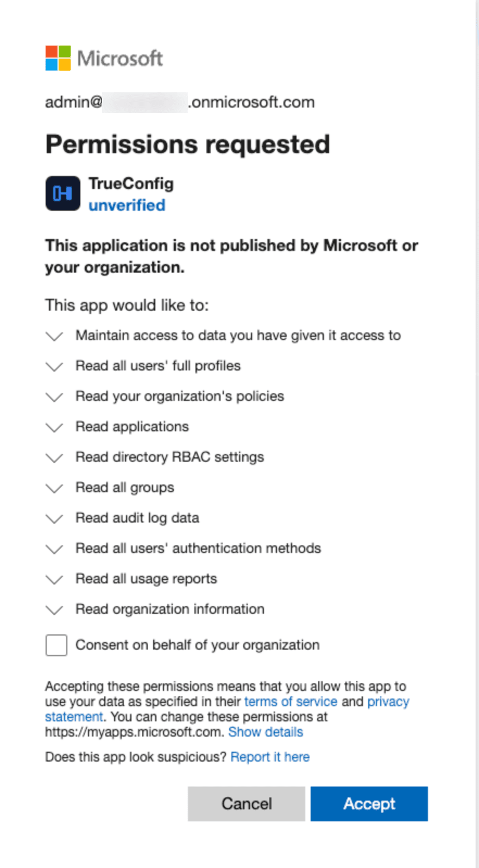This screenshot has height=868, width=479.
Task: Expand 'Read organization information' details
Action: click(x=54, y=610)
